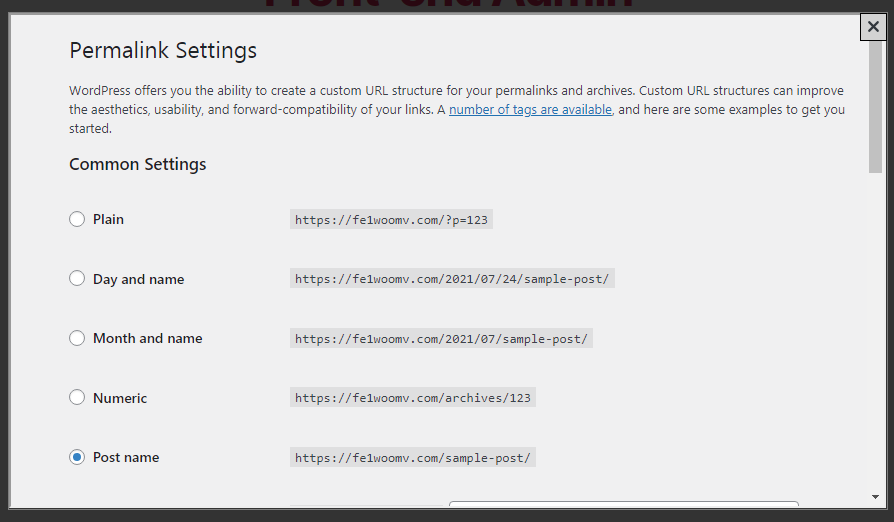Click the vertical scrollbar thumb
The width and height of the screenshot is (894, 522).
[x=875, y=108]
